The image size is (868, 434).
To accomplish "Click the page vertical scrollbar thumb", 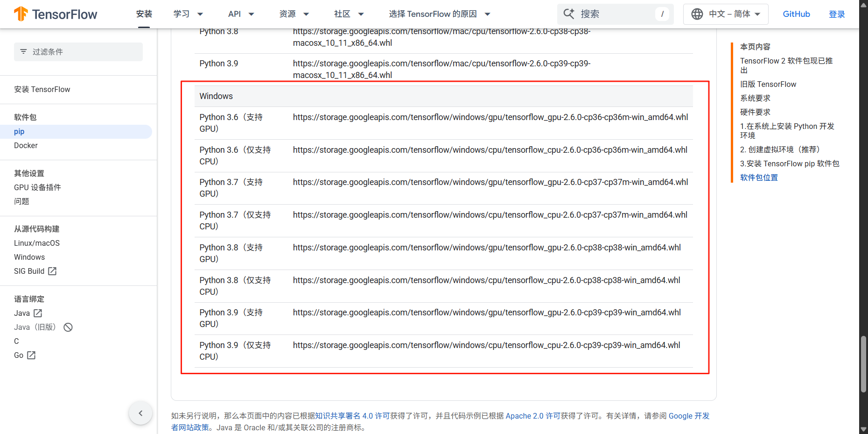I will pyautogui.click(x=863, y=364).
